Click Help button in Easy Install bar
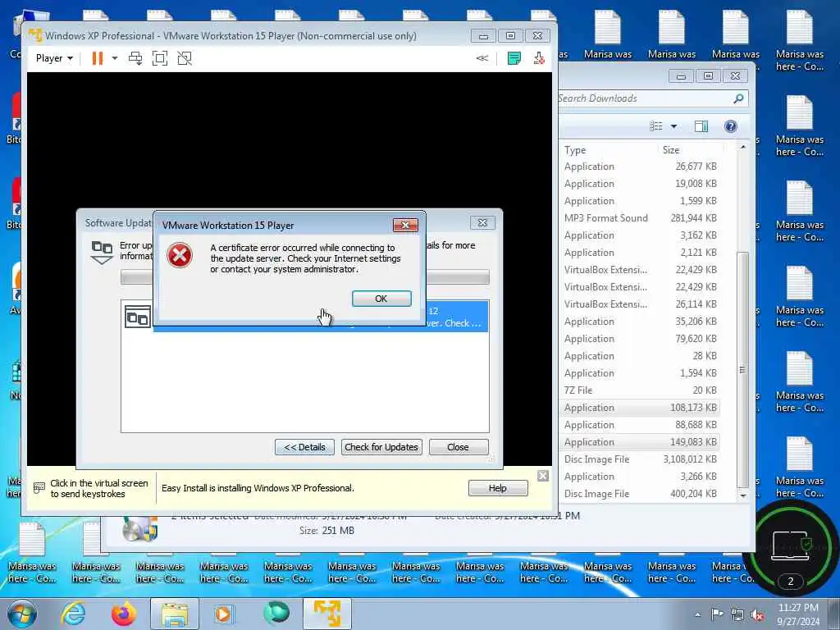The width and height of the screenshot is (840, 630). pos(498,488)
